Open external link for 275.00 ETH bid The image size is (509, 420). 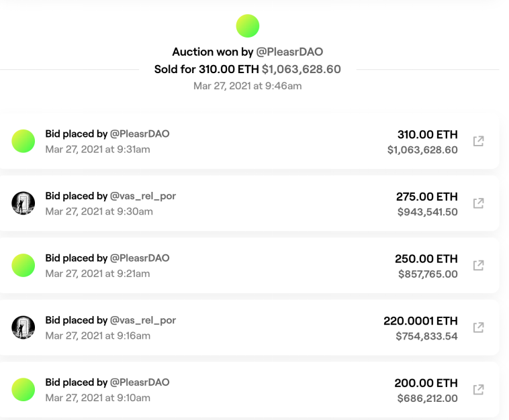pyautogui.click(x=479, y=203)
